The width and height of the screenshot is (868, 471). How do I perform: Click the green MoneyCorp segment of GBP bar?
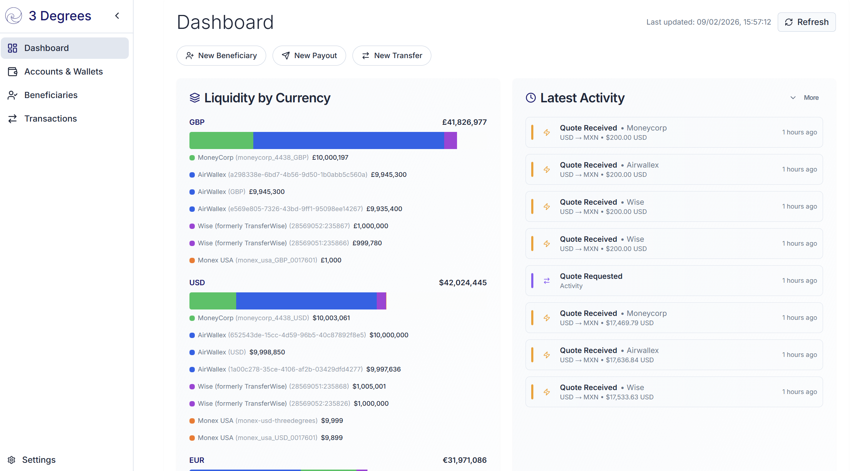point(221,140)
